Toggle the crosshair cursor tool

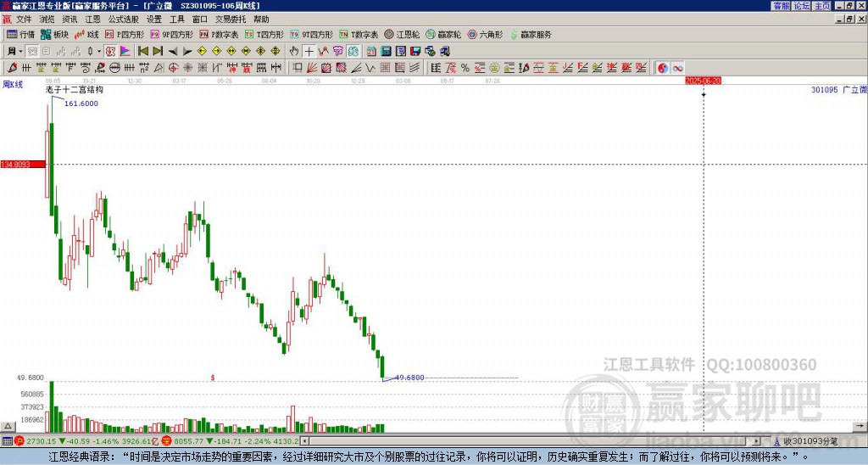click(x=309, y=51)
